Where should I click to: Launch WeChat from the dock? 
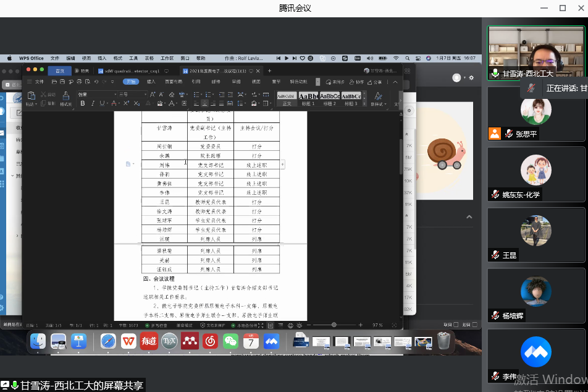(230, 341)
